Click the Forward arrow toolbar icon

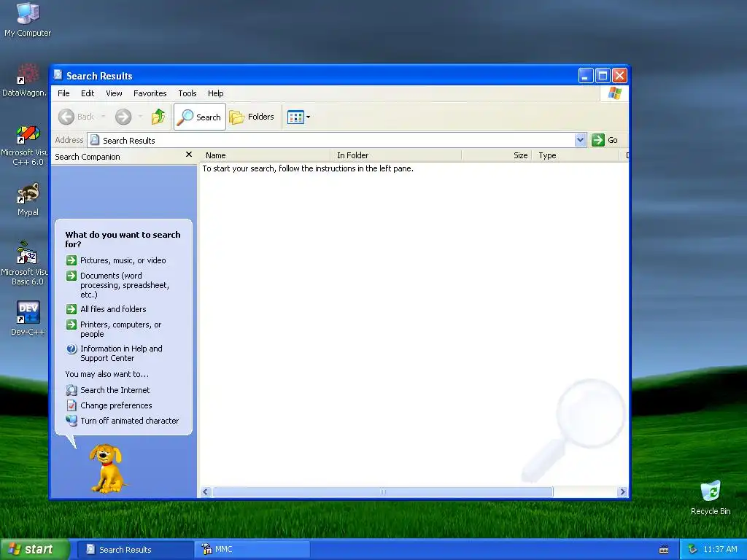click(123, 117)
